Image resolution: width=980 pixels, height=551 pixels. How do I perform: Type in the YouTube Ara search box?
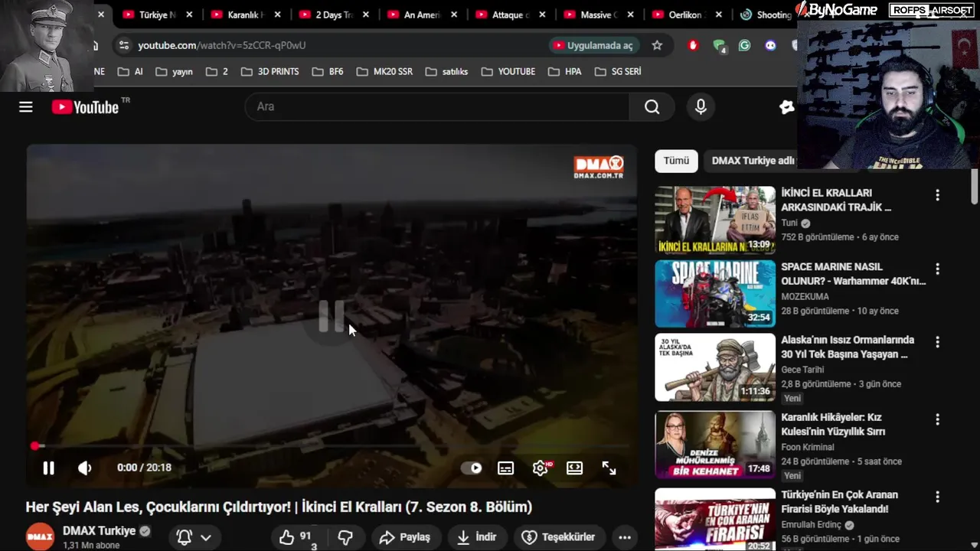[437, 107]
